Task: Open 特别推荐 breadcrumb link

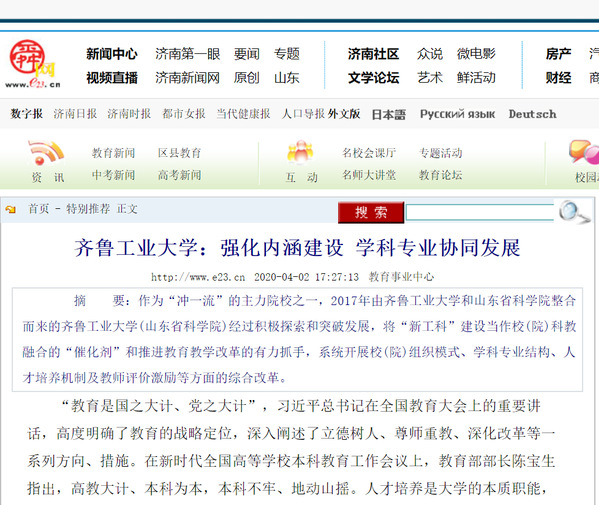Action: point(88,209)
